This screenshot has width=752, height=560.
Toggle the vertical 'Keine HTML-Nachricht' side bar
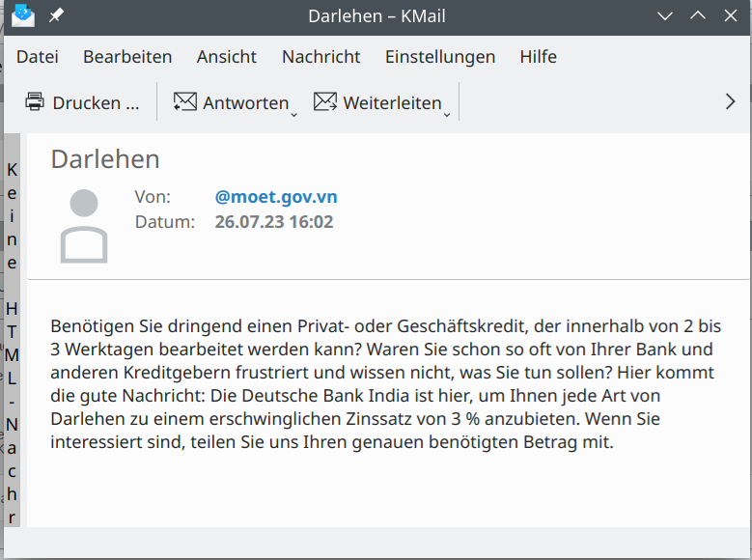click(x=13, y=343)
